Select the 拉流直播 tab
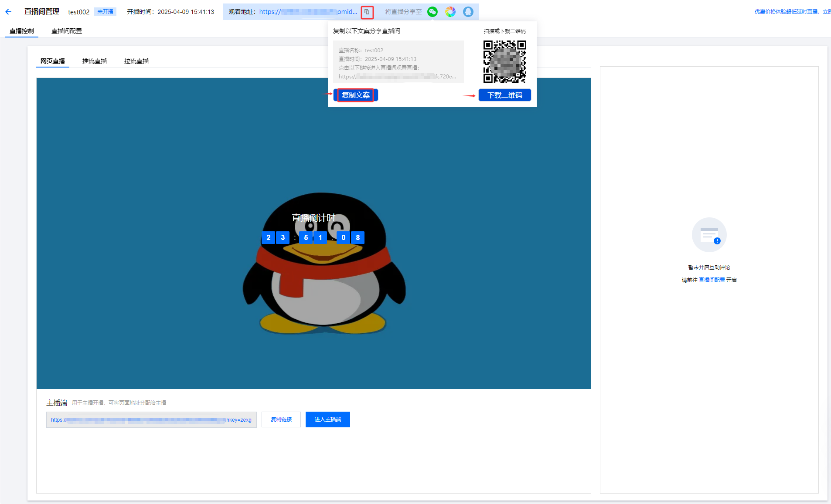This screenshot has width=831, height=504. [136, 61]
